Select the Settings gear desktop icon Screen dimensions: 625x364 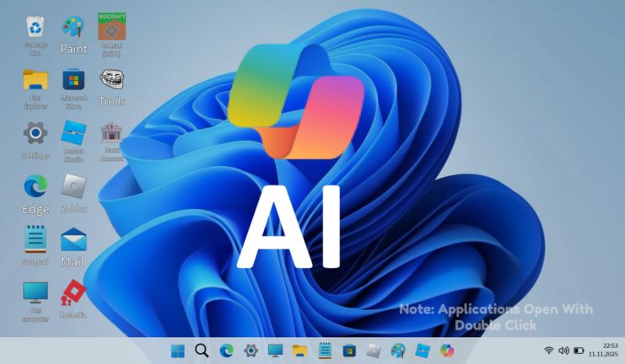(35, 133)
